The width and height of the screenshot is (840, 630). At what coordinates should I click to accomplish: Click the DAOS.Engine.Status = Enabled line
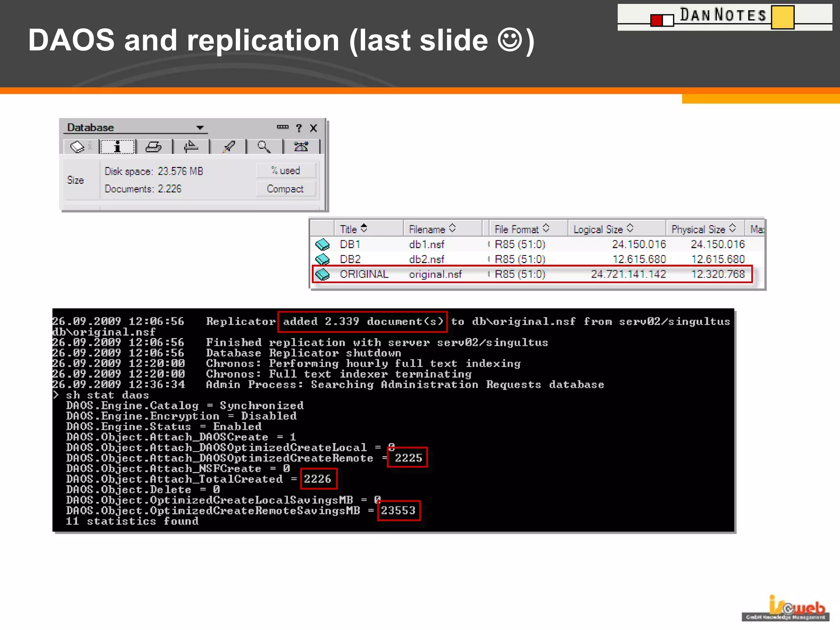tap(164, 427)
